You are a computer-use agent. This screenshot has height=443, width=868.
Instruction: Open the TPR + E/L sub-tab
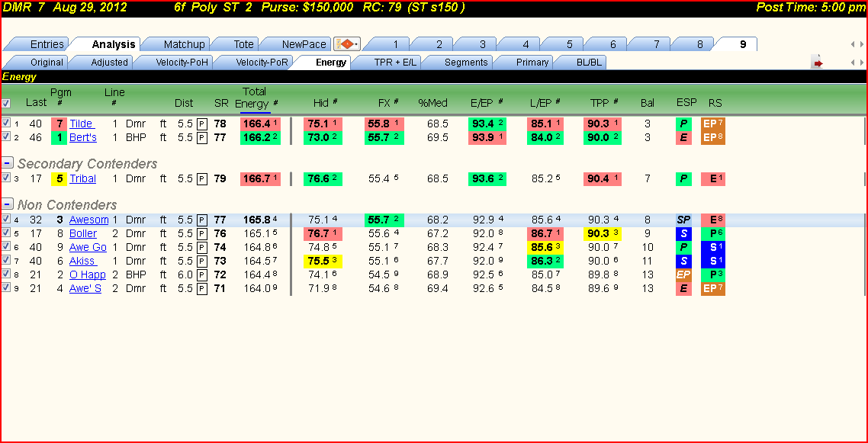[x=397, y=63]
